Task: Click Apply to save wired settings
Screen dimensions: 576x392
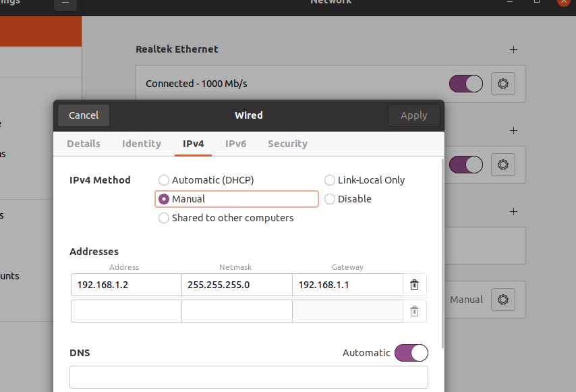Action: click(413, 115)
